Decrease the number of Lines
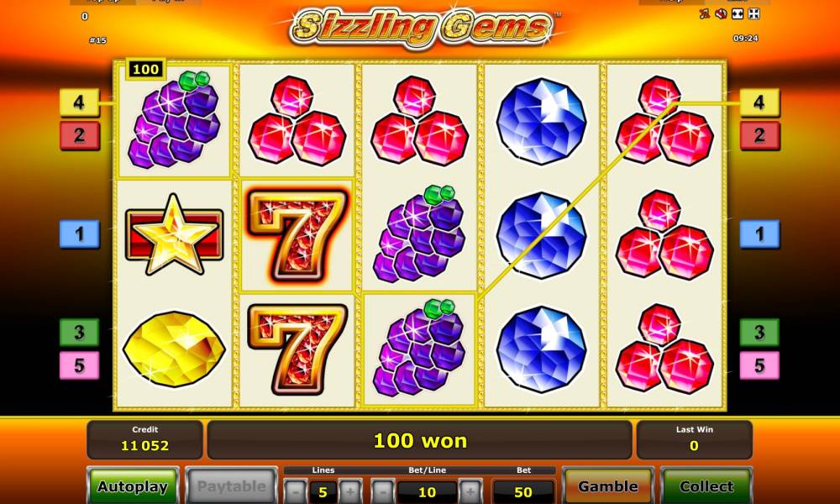This screenshot has height=504, width=840. tap(295, 491)
